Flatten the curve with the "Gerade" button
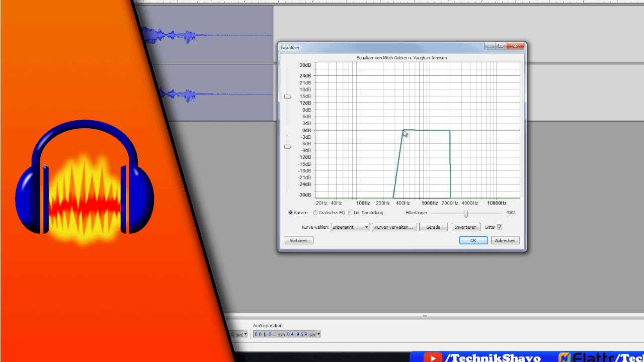The height and width of the screenshot is (362, 644). pyautogui.click(x=433, y=227)
